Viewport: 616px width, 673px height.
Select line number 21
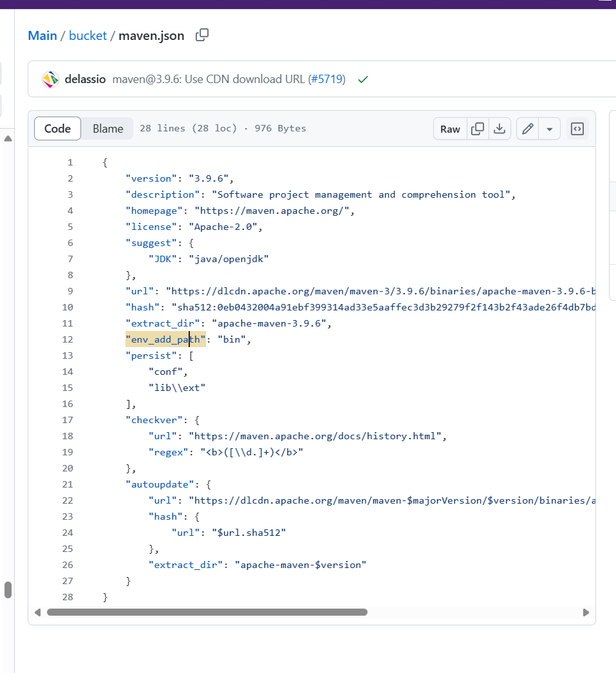click(68, 484)
